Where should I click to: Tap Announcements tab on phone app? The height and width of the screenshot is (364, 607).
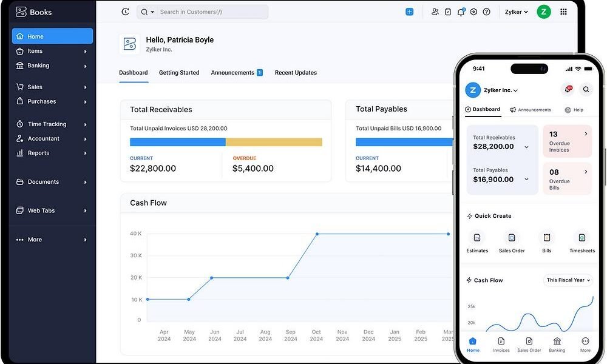531,110
